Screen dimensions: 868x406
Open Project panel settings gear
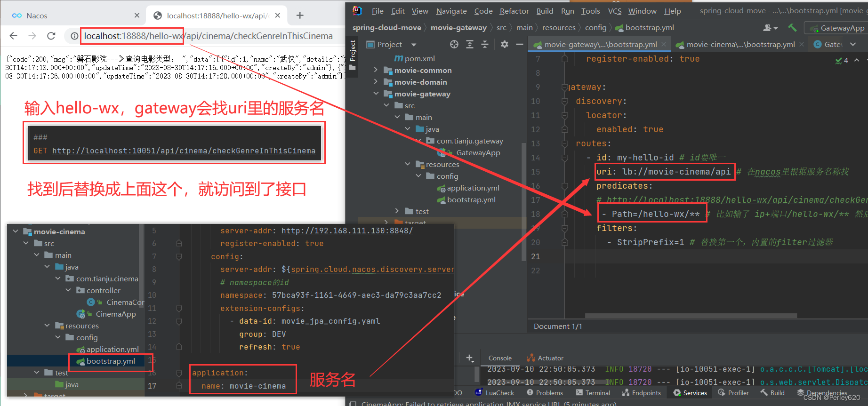[504, 44]
